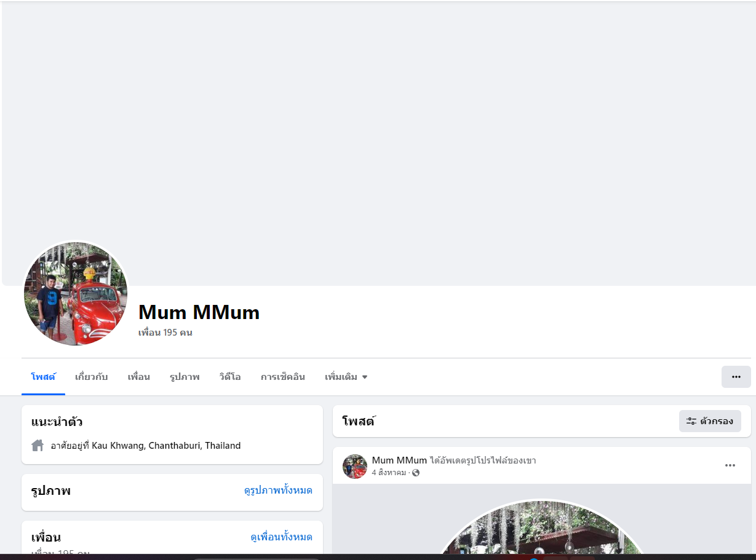Click the Mum MMum name in post
Screen dimensions: 756x560
click(x=399, y=460)
